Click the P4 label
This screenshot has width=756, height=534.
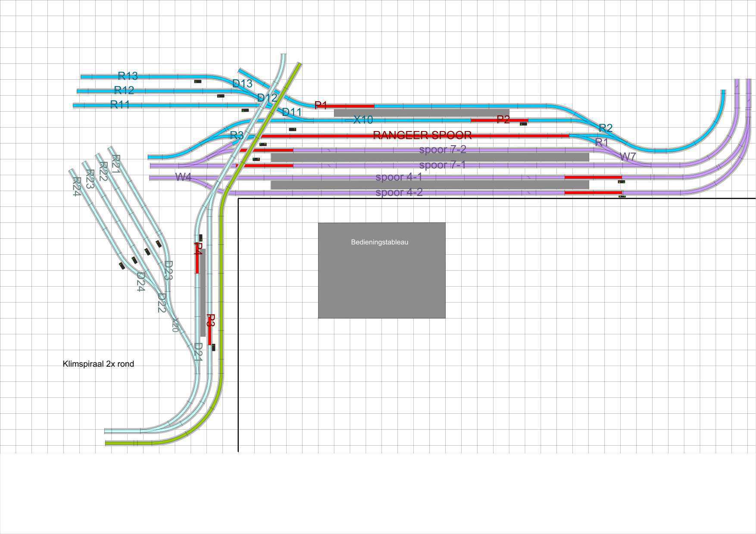pyautogui.click(x=198, y=249)
